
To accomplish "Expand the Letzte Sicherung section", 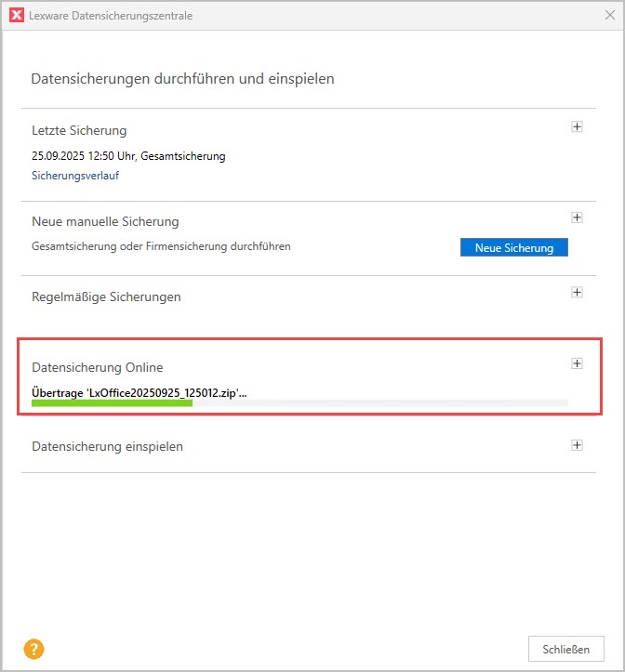I will click(577, 127).
